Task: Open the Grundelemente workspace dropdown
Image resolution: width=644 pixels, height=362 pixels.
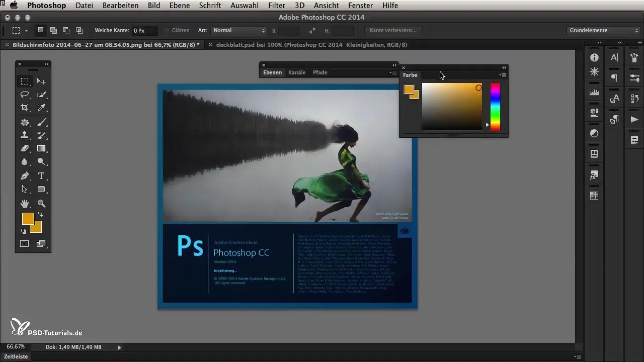Action: click(604, 30)
